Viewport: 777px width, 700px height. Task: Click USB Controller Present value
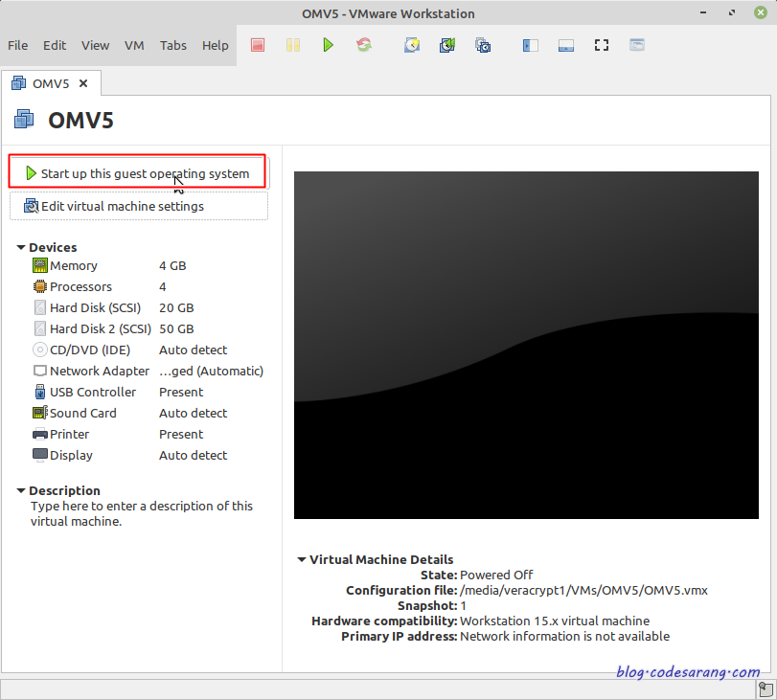(181, 392)
